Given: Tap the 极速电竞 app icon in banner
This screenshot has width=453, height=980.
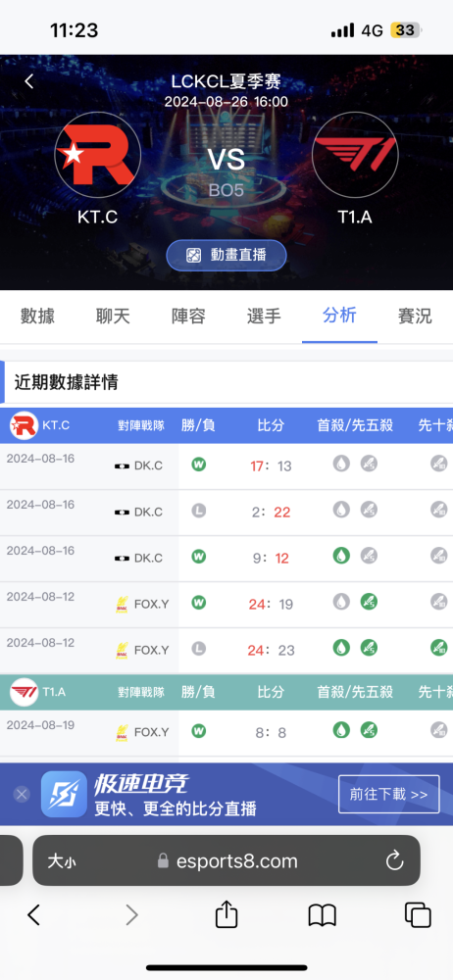Looking at the screenshot, I should click(x=64, y=795).
